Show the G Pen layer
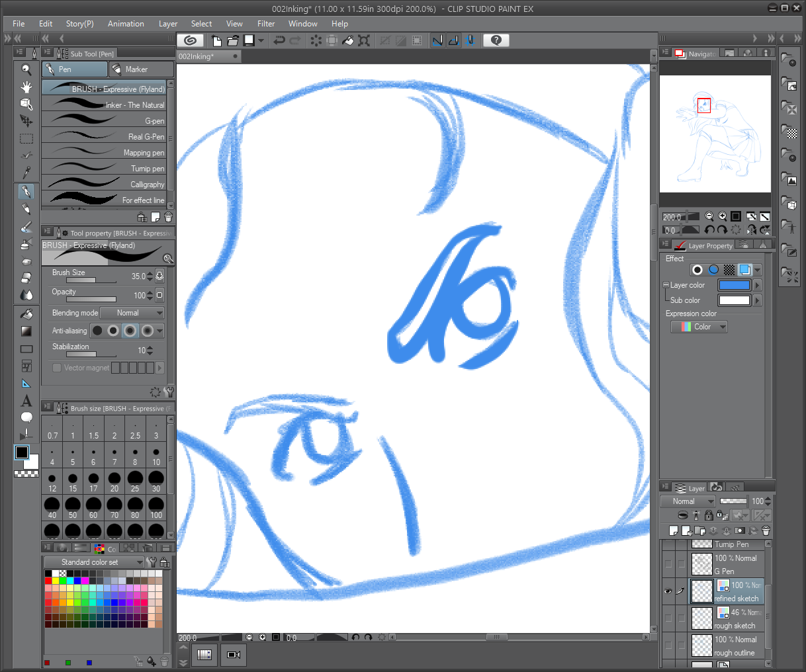Viewport: 806px width, 672px height. [668, 564]
